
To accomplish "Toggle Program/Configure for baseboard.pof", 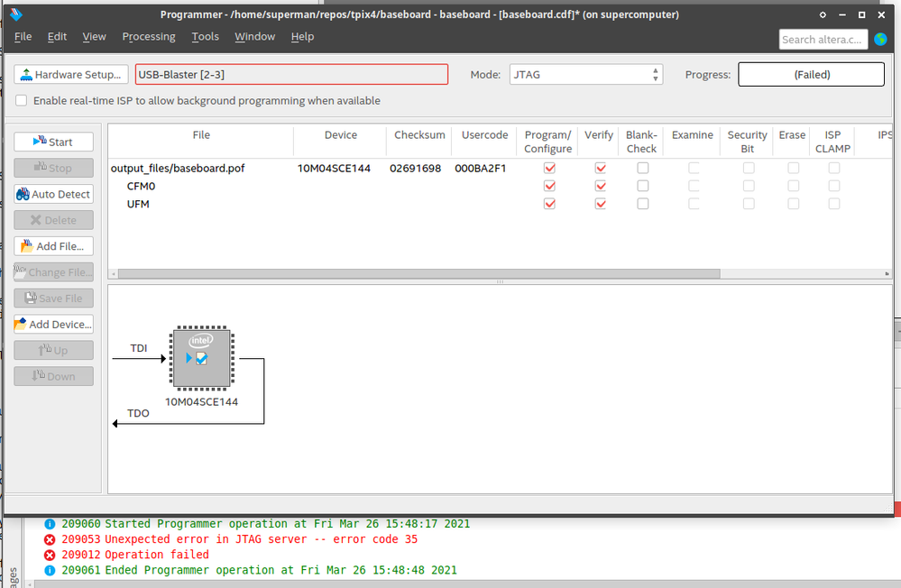I will click(549, 168).
